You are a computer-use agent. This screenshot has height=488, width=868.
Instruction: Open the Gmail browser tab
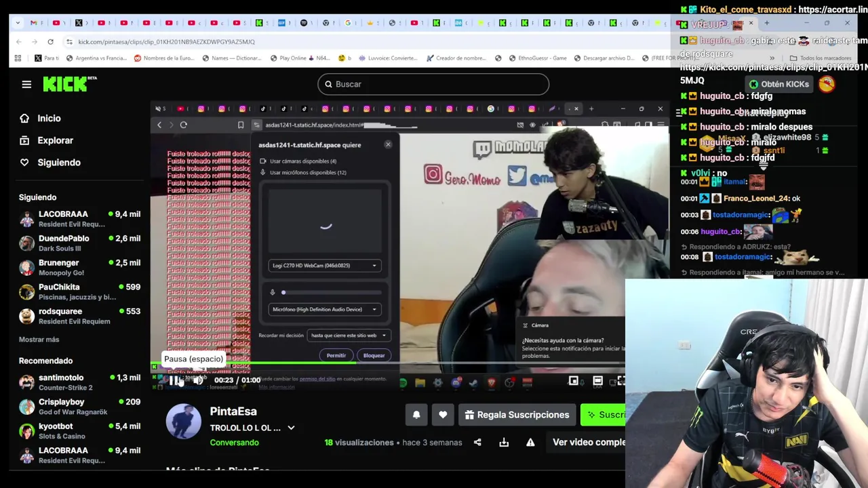(x=34, y=23)
